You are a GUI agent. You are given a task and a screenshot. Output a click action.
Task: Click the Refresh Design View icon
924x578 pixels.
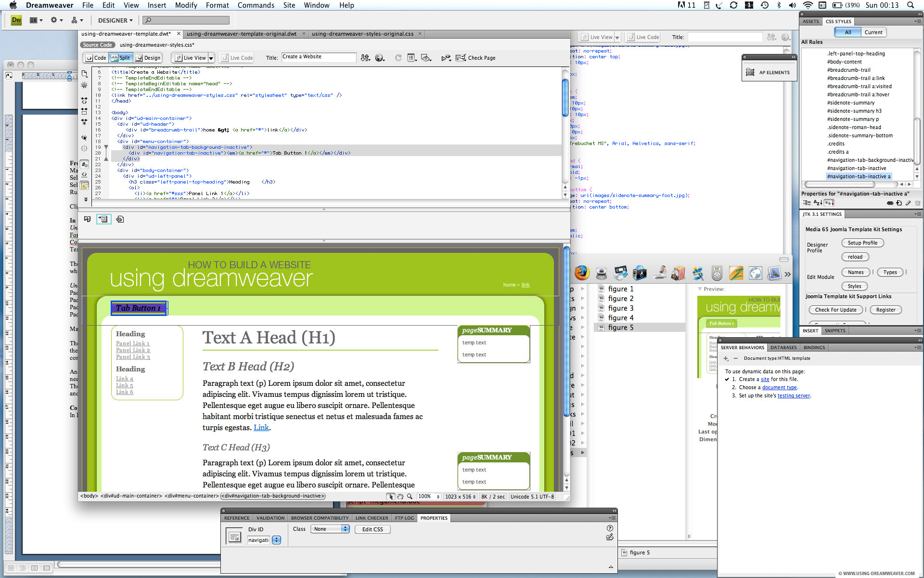[x=398, y=58]
